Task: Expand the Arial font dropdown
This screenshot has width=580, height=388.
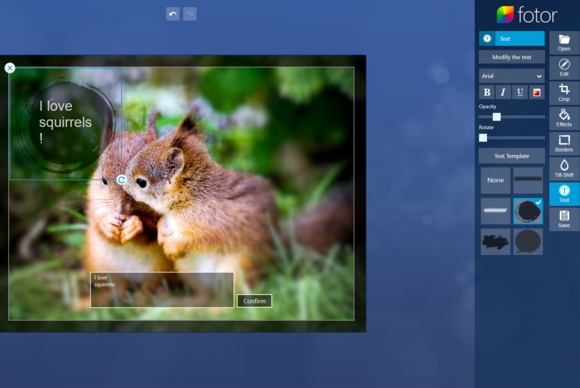Action: point(512,76)
